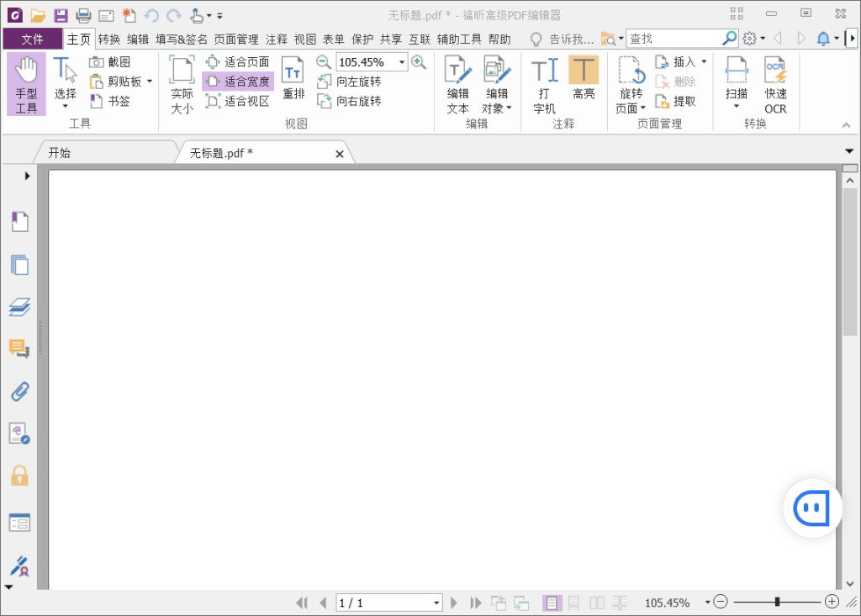Open the attachments panel in the sidebar
Image resolution: width=861 pixels, height=616 pixels.
point(20,391)
